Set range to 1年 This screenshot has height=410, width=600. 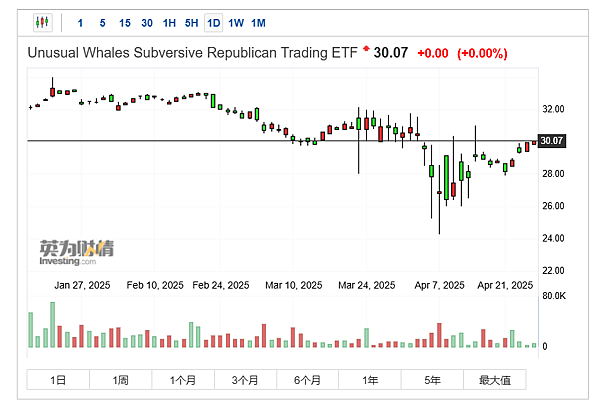click(370, 380)
